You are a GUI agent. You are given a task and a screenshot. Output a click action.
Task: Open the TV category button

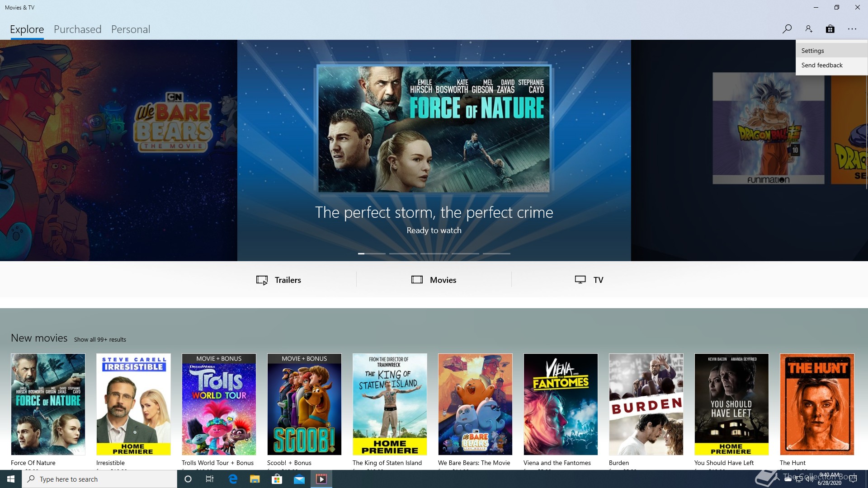coord(589,280)
